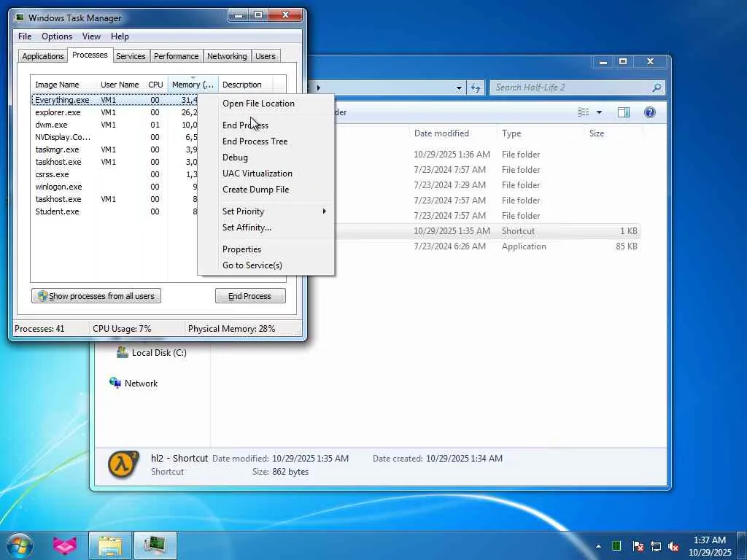This screenshot has width=747, height=560.
Task: Sort Explorer by Size column
Action: [597, 133]
